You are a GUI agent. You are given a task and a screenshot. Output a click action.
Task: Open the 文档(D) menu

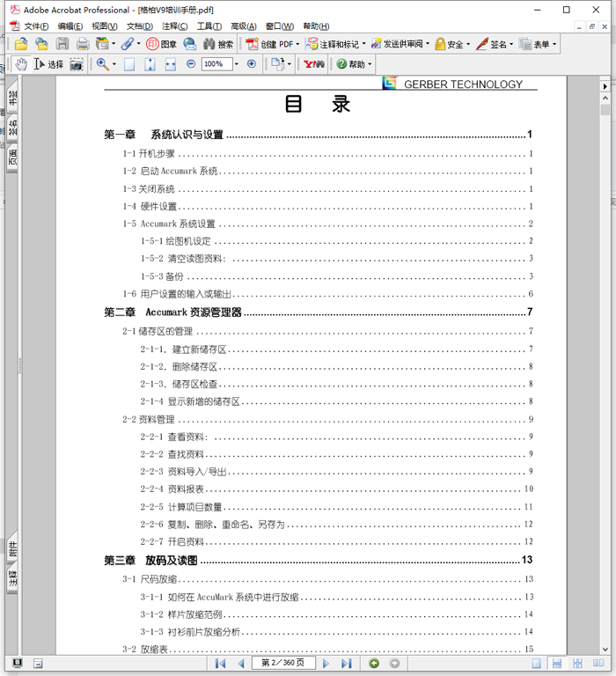[139, 26]
